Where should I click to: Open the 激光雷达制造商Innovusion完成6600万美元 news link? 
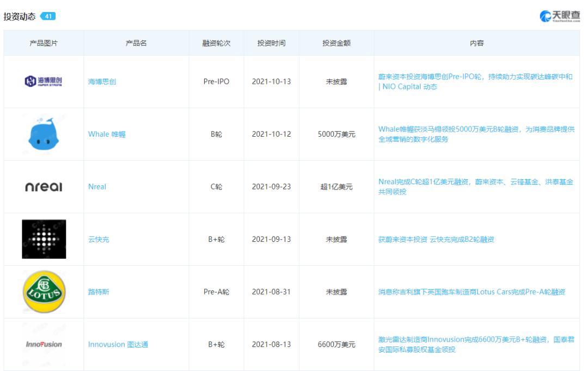[x=476, y=344]
